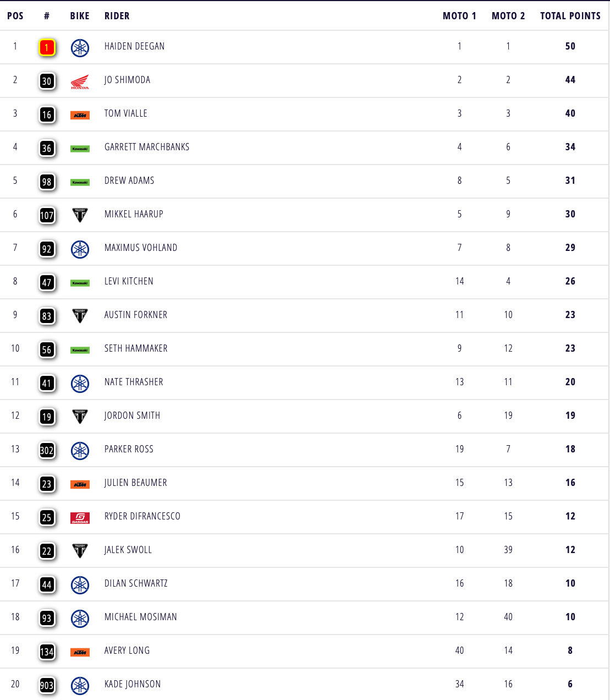
Task: Click number plate 302 badge
Action: click(x=47, y=450)
